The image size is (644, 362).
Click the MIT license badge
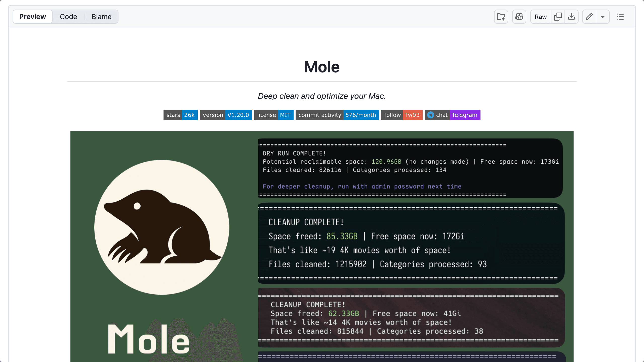pyautogui.click(x=274, y=115)
